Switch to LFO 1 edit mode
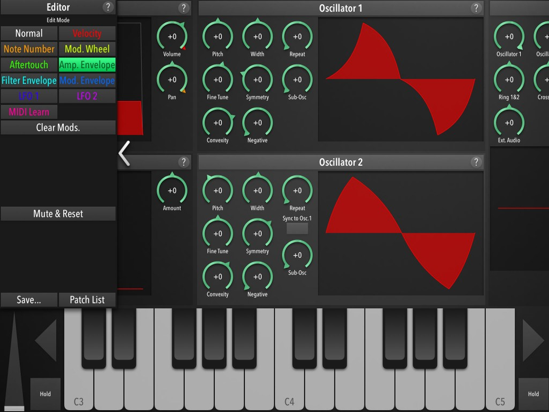This screenshot has height=412, width=549. [29, 96]
